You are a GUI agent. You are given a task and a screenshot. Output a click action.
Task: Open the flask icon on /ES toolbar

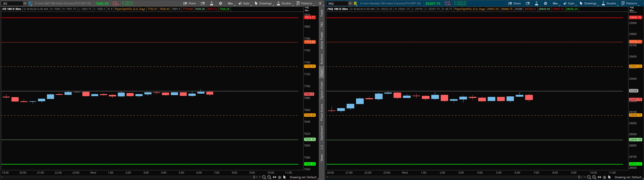[211, 3]
